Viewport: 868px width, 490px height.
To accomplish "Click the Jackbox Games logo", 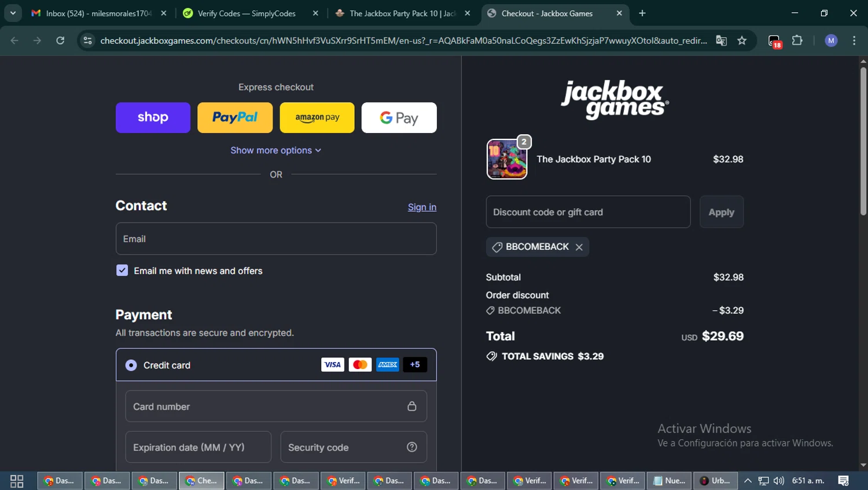I will [x=615, y=100].
